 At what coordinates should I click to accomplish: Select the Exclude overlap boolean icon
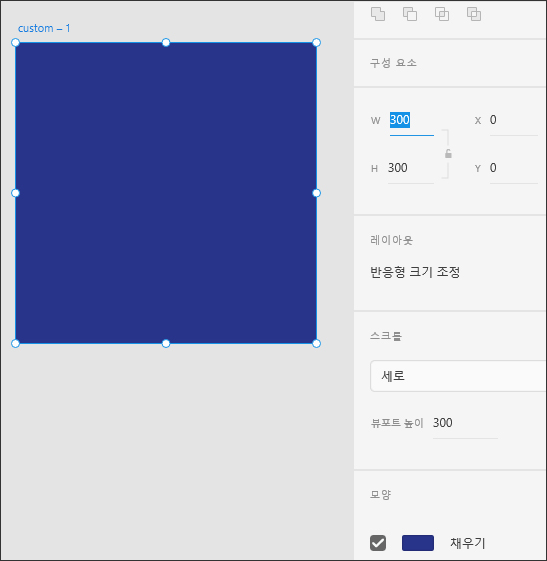click(474, 14)
